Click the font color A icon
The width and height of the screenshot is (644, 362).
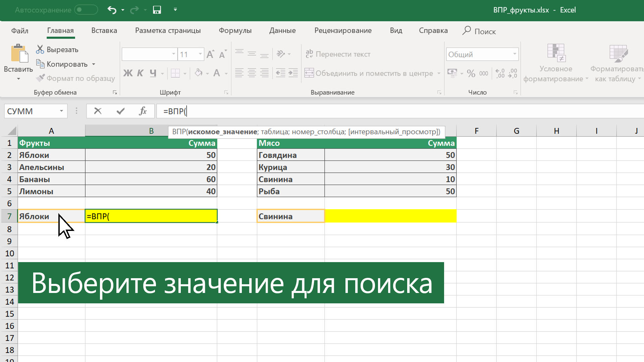217,73
